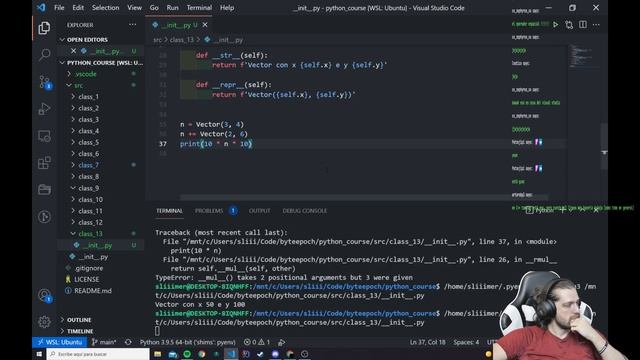The width and height of the screenshot is (640, 360).
Task: Open the Run menu
Action: [172, 8]
